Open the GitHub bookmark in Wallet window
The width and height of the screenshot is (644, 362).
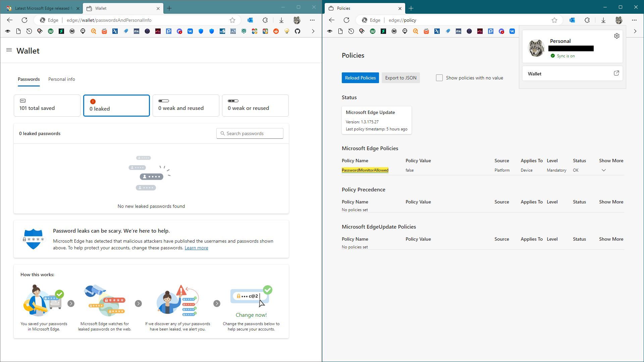tap(298, 31)
